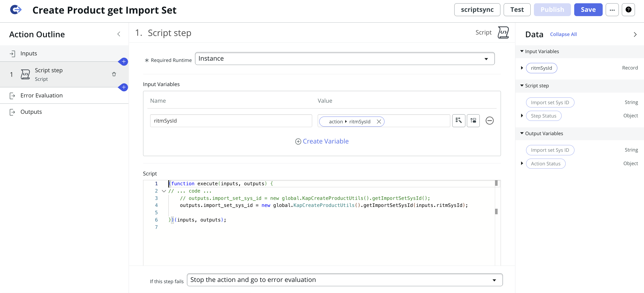This screenshot has height=293, width=644.
Task: Collapse the Script step data section
Action: pyautogui.click(x=522, y=86)
